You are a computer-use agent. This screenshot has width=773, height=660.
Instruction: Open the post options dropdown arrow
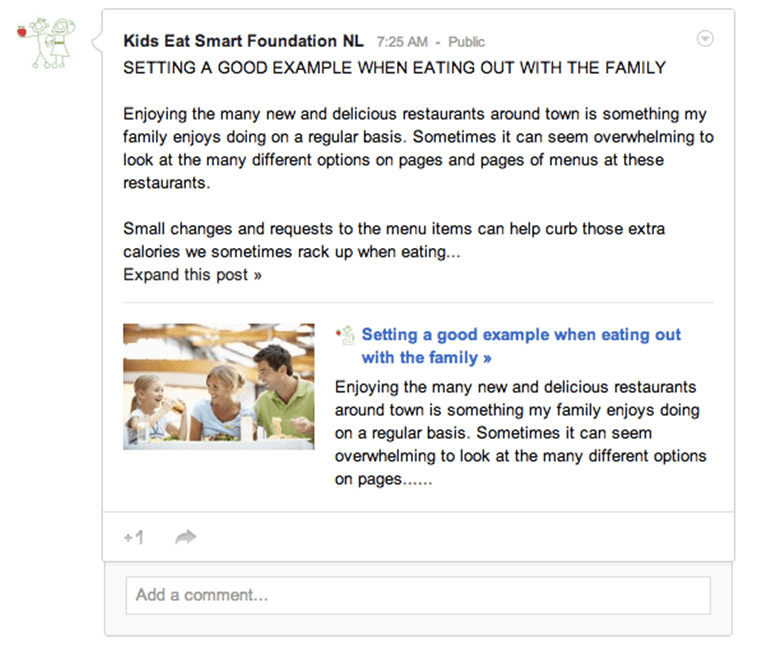tap(705, 38)
